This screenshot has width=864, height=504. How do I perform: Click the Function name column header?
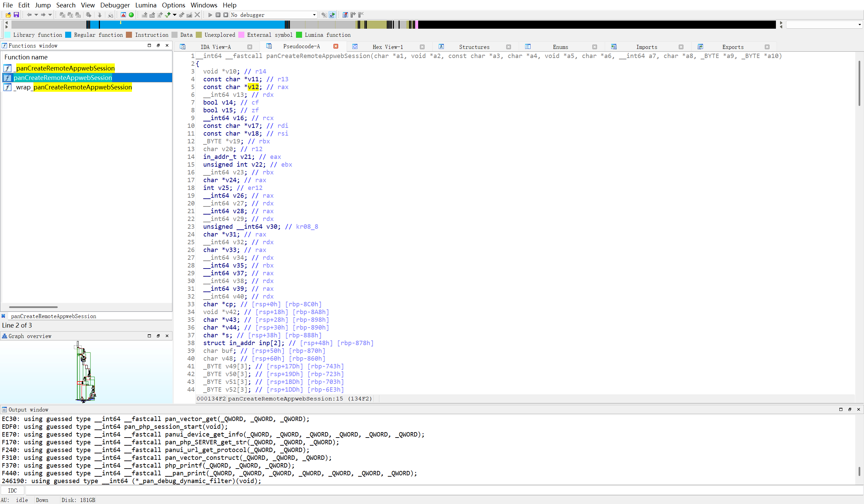(86, 57)
